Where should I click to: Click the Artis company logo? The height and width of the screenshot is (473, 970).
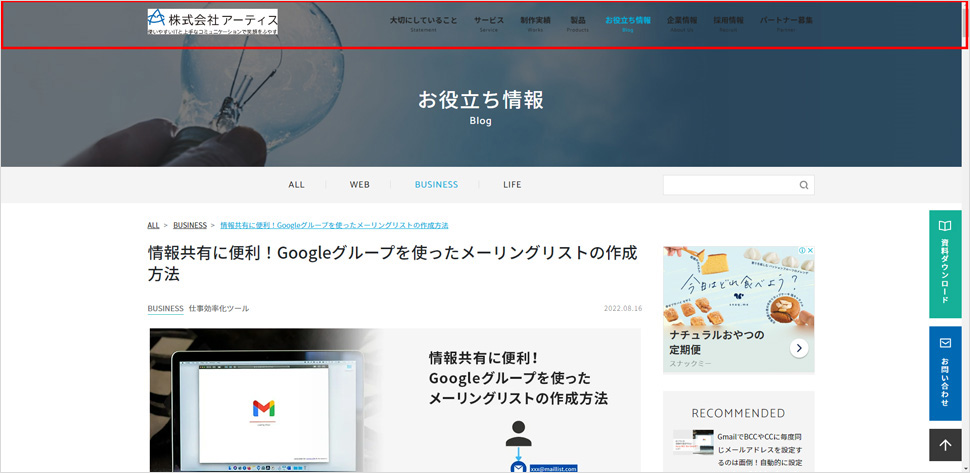pyautogui.click(x=213, y=21)
